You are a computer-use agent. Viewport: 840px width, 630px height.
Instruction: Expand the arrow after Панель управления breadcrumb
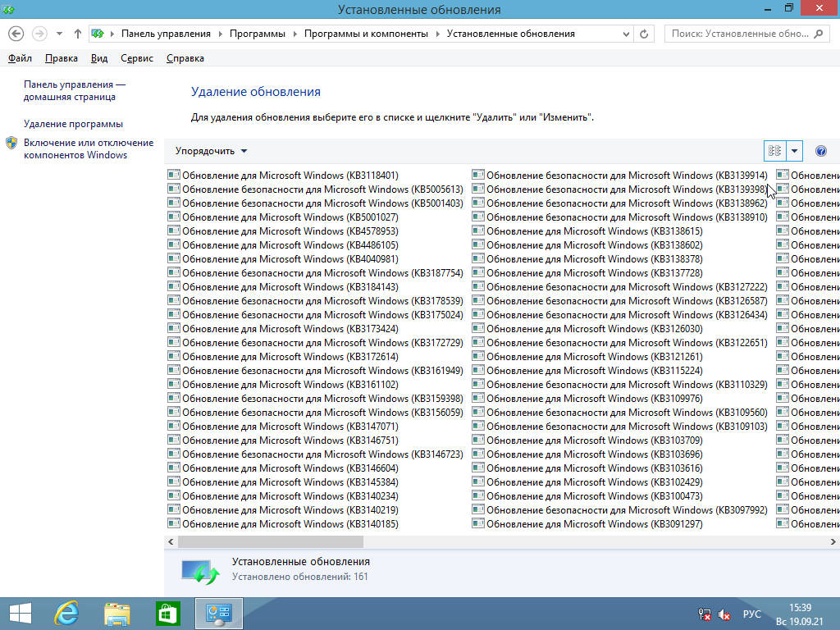pyautogui.click(x=220, y=34)
